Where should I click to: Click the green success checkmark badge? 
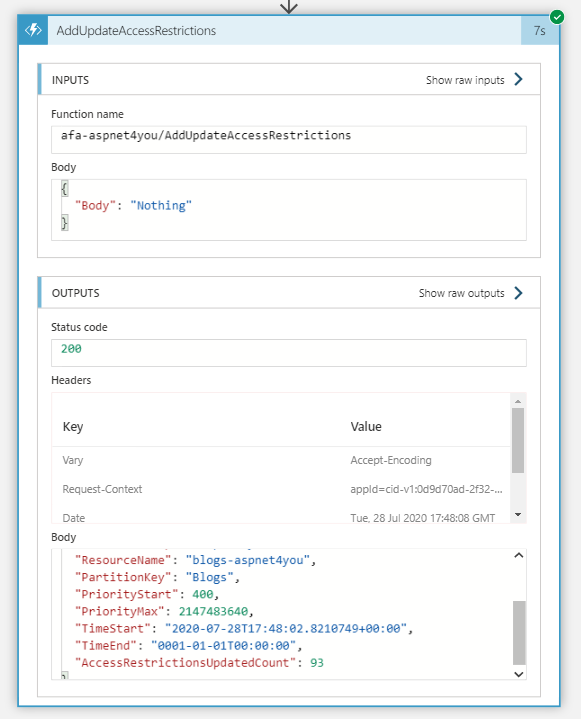click(x=557, y=17)
